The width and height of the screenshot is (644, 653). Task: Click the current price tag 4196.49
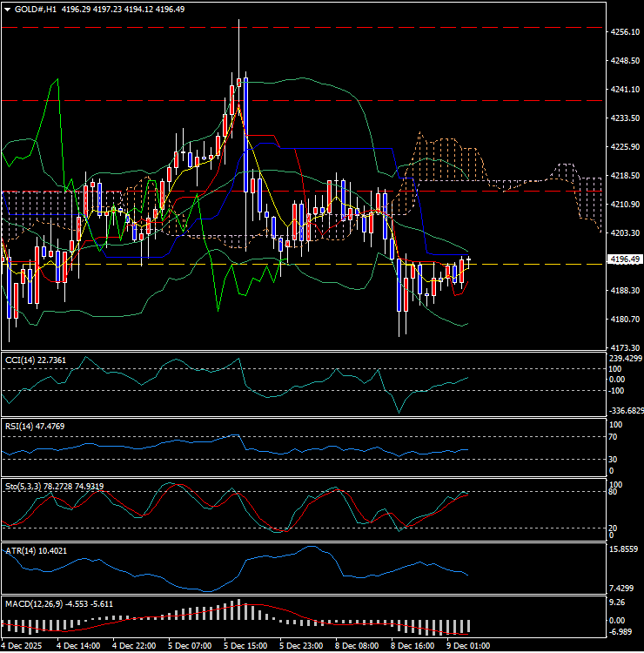pos(626,259)
